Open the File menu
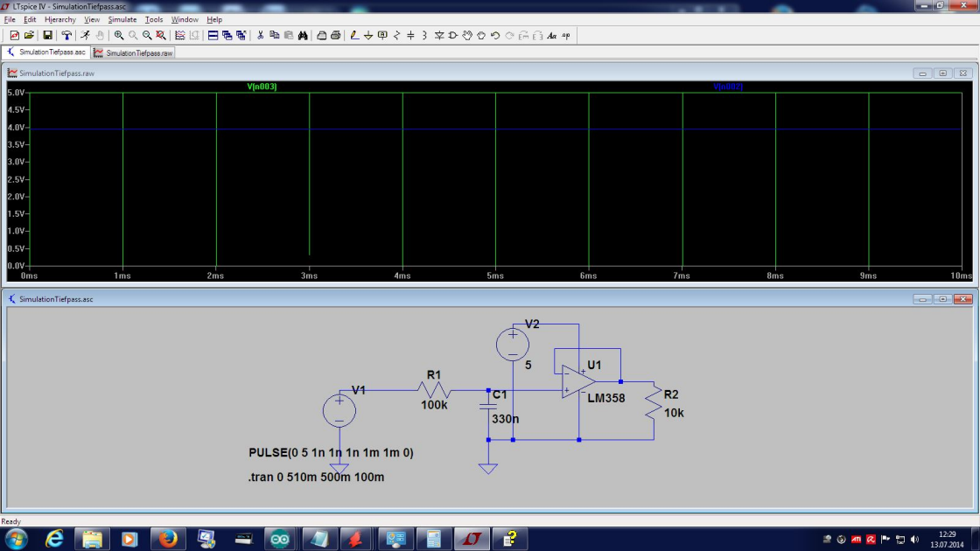Viewport: 980px width, 551px height. point(10,19)
